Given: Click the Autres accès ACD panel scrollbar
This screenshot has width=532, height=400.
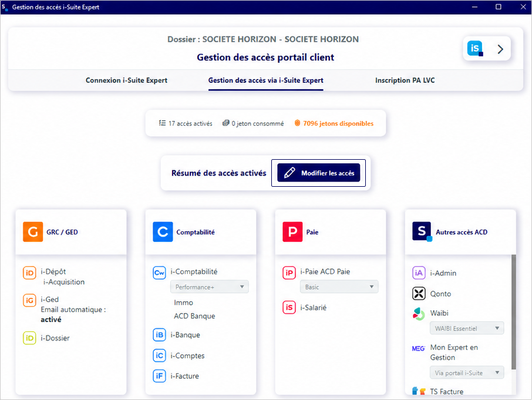Looking at the screenshot, I should tap(514, 311).
